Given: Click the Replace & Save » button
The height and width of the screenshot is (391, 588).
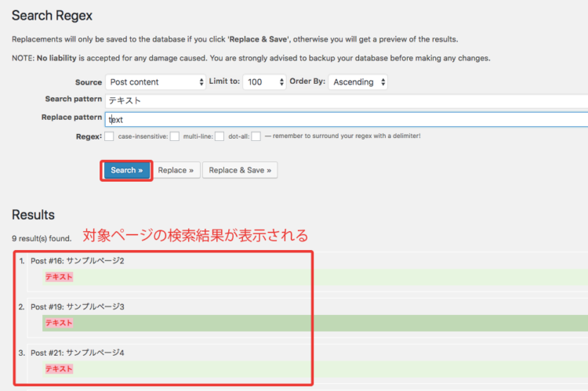Looking at the screenshot, I should point(240,170).
